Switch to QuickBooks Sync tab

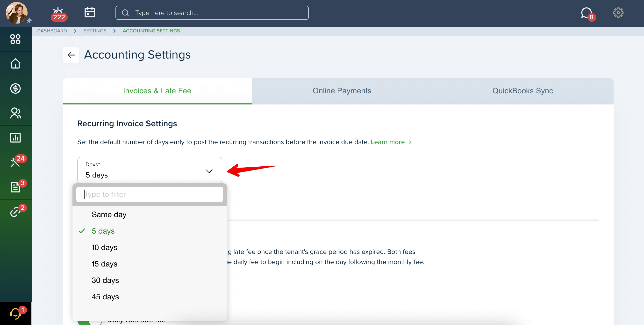point(522,91)
